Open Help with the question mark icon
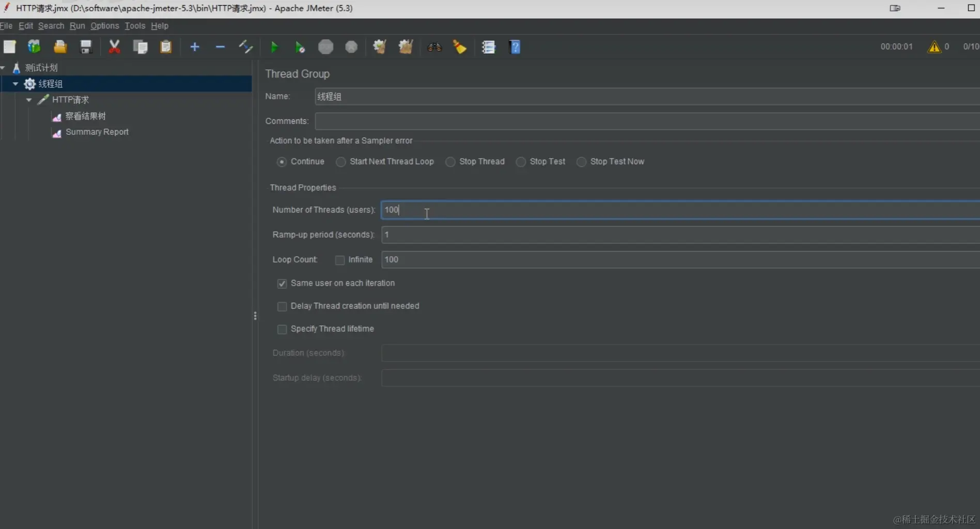 pyautogui.click(x=515, y=47)
